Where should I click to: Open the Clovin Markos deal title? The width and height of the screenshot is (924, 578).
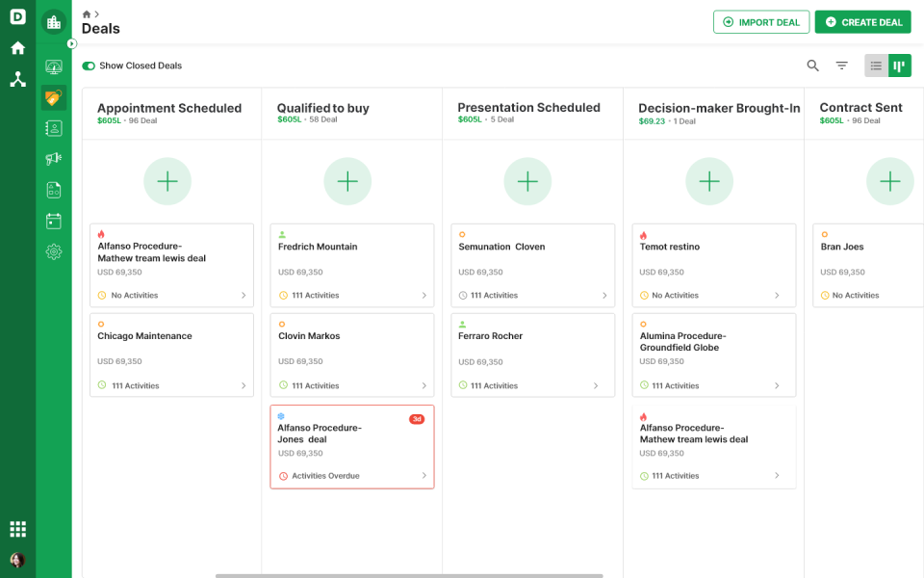tap(309, 336)
